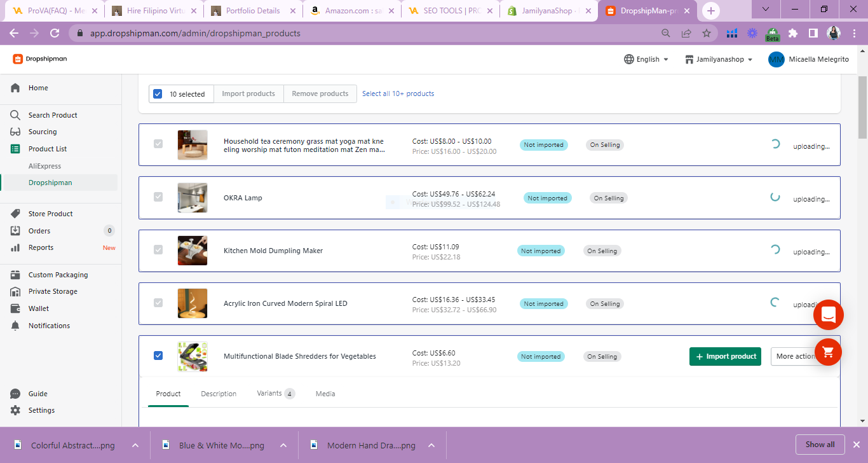868x463 pixels.
Task: Click the Kitchen Mold Dumpling Maker thumbnail
Action: click(193, 251)
